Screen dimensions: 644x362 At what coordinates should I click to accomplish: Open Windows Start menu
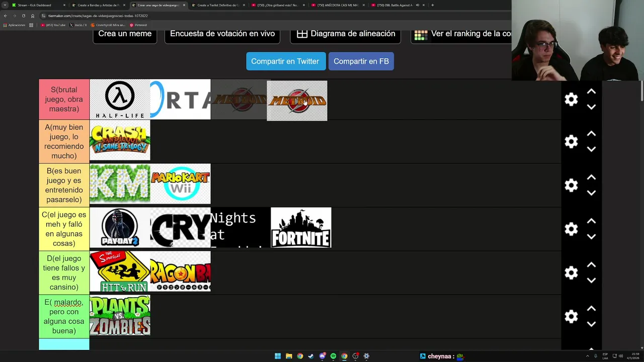(x=278, y=356)
